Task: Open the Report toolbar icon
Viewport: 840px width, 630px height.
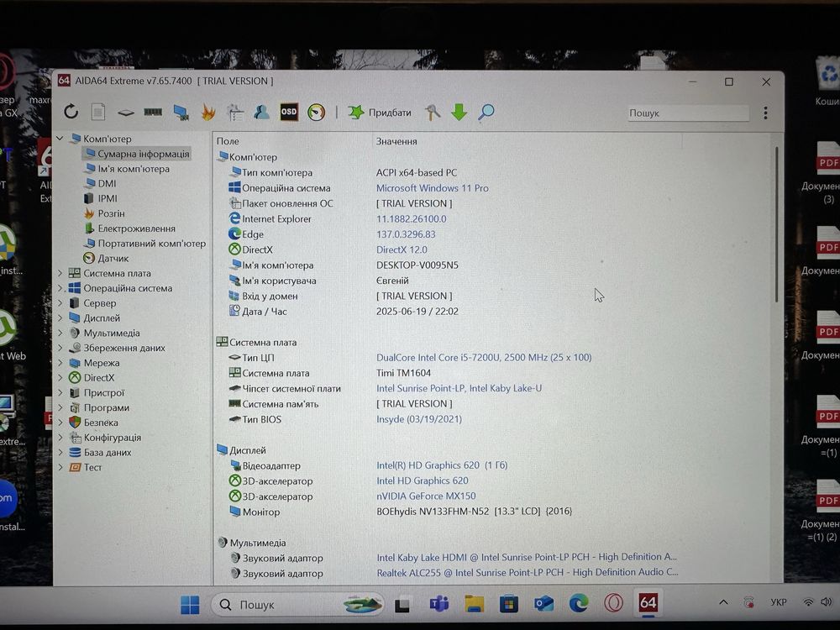Action: click(98, 112)
